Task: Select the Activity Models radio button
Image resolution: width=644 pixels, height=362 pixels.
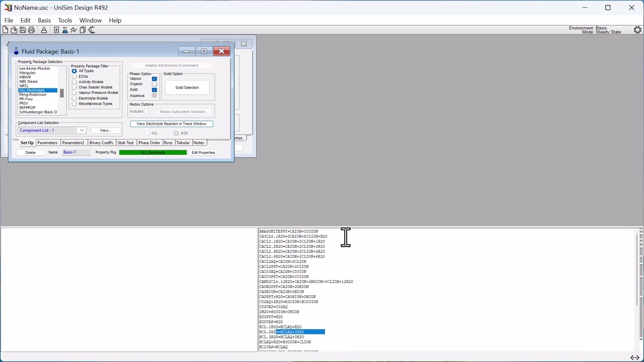Action: pyautogui.click(x=74, y=82)
